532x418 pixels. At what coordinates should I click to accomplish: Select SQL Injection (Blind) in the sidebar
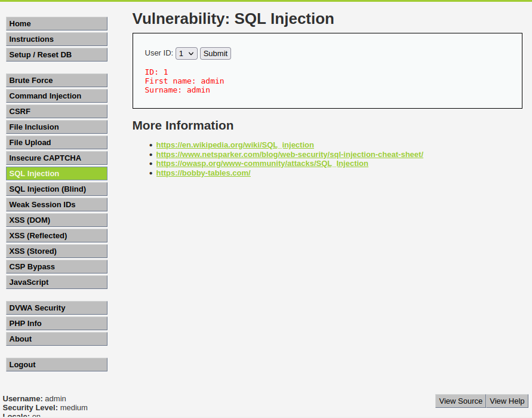click(56, 189)
